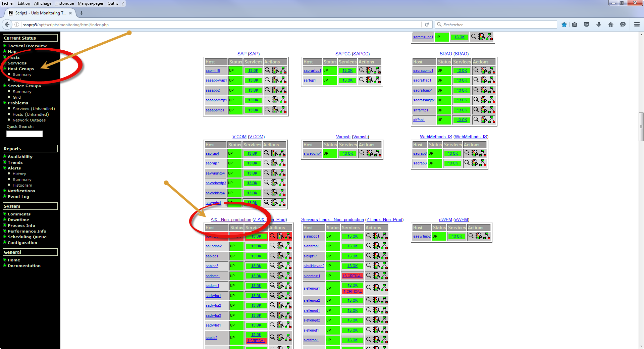The image size is (644, 349).
Task: View service details icon for saewfmp2
Action: (479, 236)
